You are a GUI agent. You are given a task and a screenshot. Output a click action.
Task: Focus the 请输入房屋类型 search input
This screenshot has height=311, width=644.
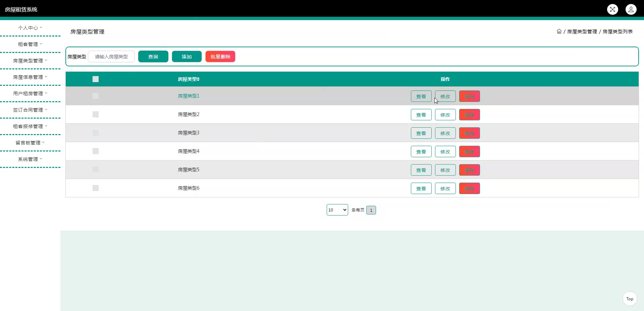pyautogui.click(x=111, y=57)
